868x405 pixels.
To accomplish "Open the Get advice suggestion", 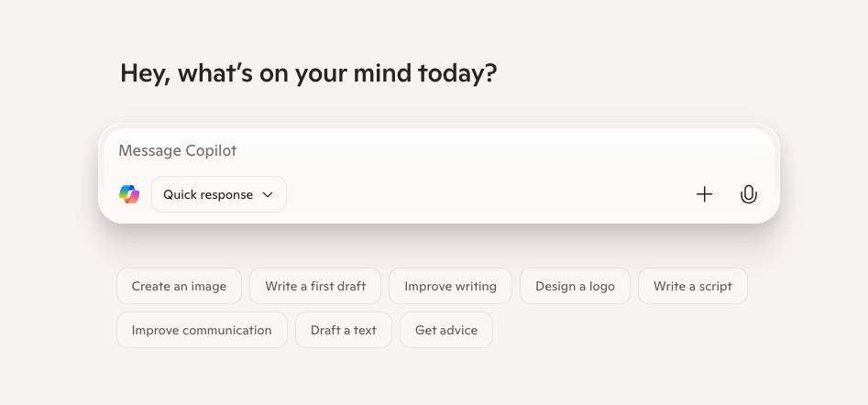I will pyautogui.click(x=446, y=330).
